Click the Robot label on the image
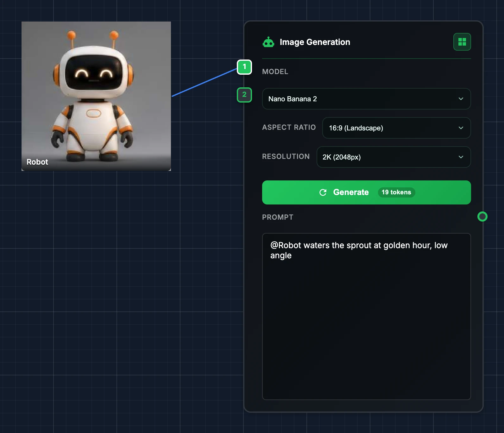The width and height of the screenshot is (504, 433). tap(37, 162)
